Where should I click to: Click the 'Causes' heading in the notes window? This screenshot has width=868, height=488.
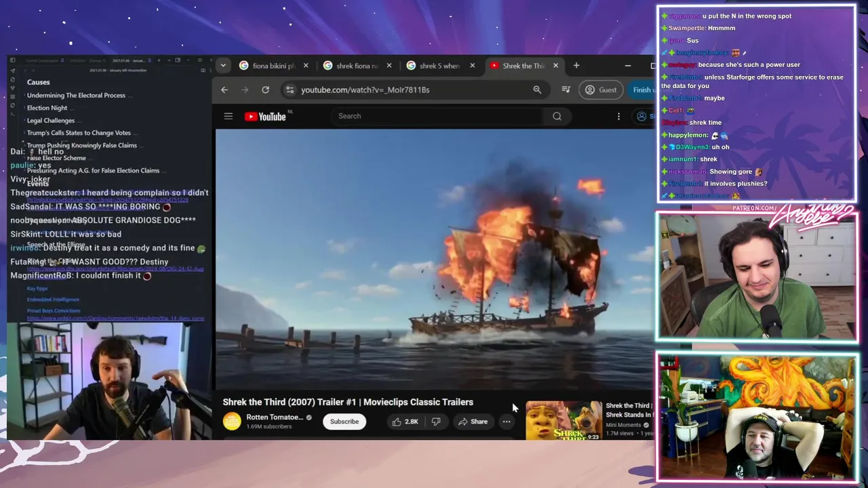[x=38, y=82]
